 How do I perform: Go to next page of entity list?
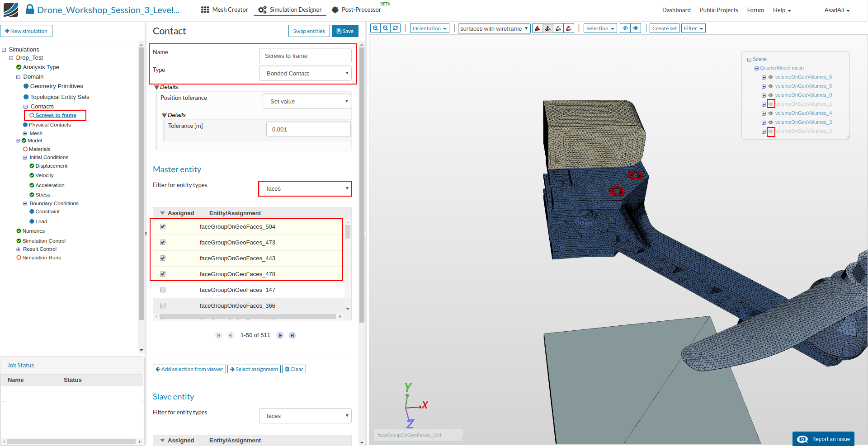coord(280,335)
